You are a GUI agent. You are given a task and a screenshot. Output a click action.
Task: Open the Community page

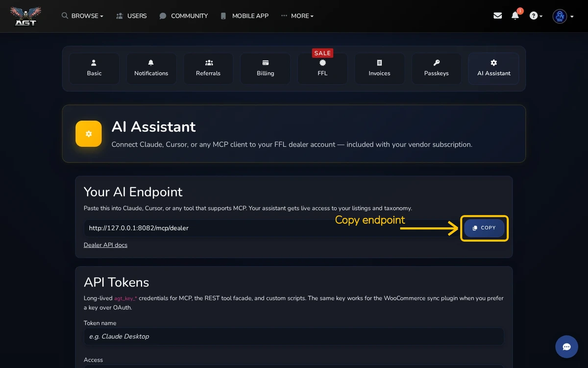(184, 16)
